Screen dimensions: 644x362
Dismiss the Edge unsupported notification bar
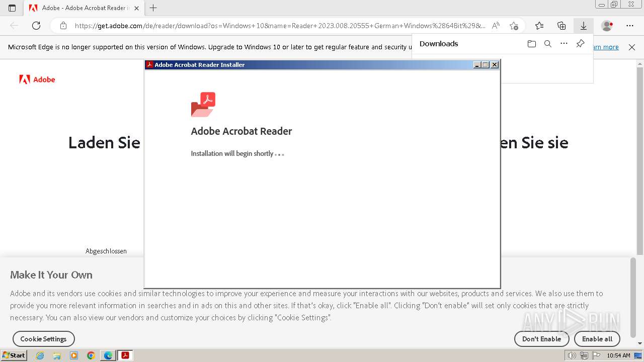click(632, 47)
